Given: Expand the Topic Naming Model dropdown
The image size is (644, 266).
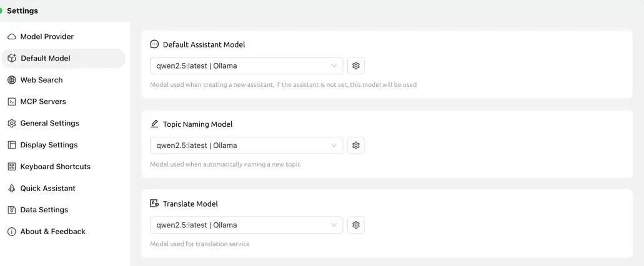Looking at the screenshot, I should [x=247, y=145].
